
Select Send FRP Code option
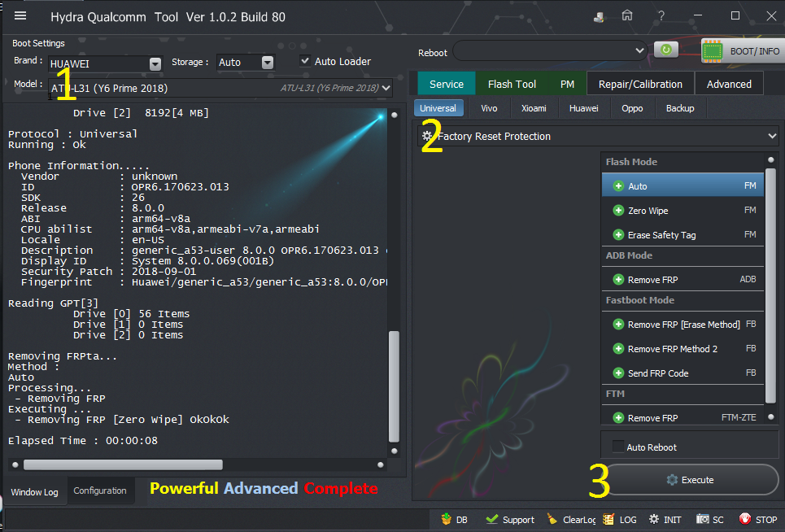(x=683, y=373)
